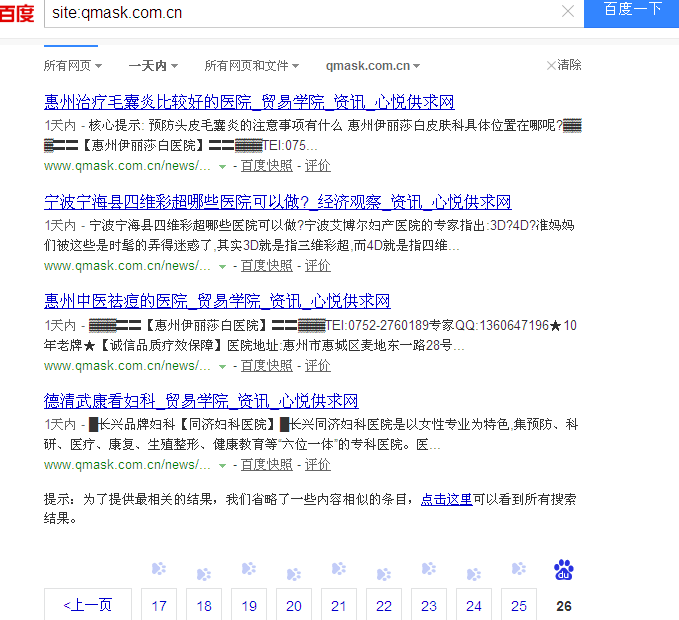
Task: Open the 所有网页 filter dropdown
Action: (x=73, y=65)
